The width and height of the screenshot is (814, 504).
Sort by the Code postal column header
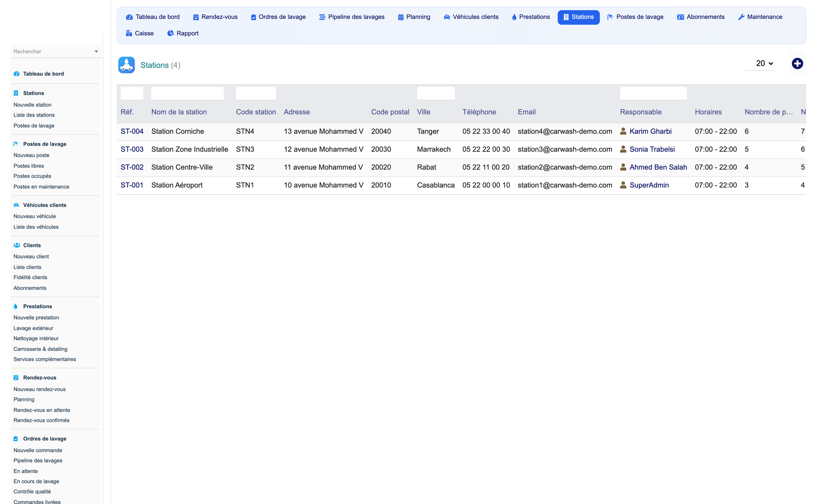[390, 112]
